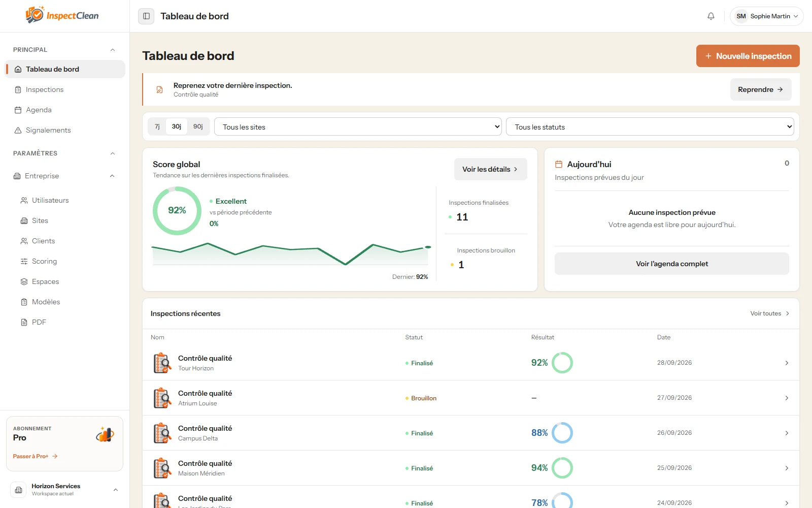The width and height of the screenshot is (812, 508).
Task: Select the 90j period toggle
Action: (x=198, y=126)
